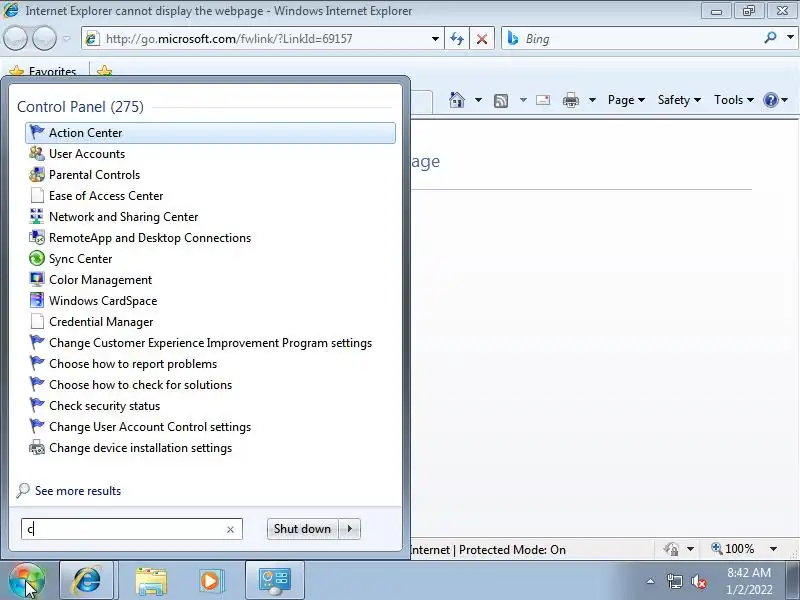
Task: Open Action Center from search results
Action: pos(210,133)
